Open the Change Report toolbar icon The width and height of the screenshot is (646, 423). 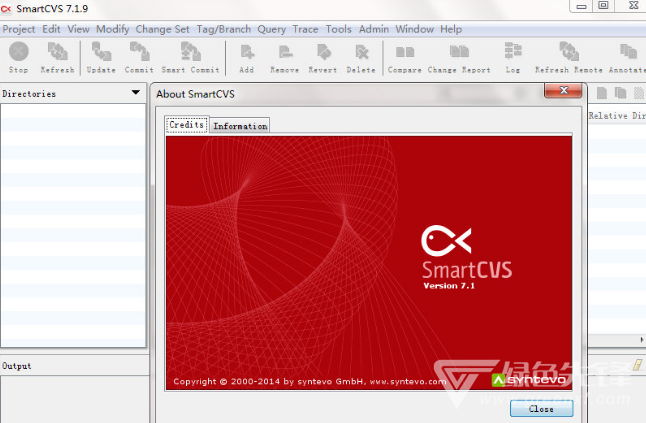click(x=459, y=56)
